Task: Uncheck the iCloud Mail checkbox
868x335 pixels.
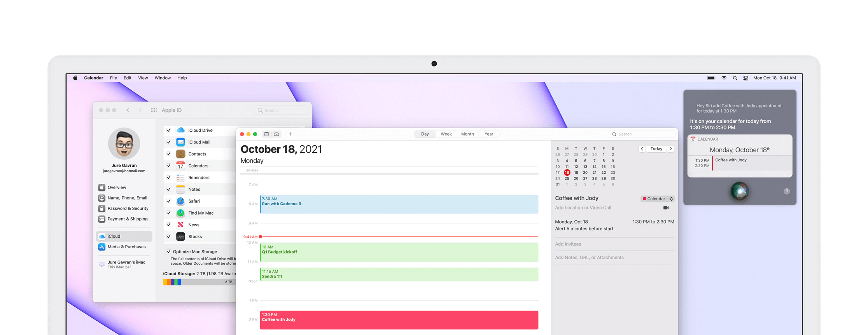Action: [169, 142]
